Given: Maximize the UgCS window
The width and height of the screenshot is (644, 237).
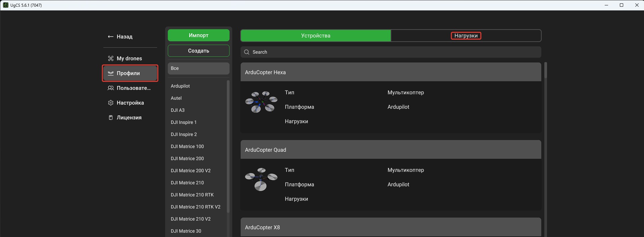Looking at the screenshot, I should 622,5.
